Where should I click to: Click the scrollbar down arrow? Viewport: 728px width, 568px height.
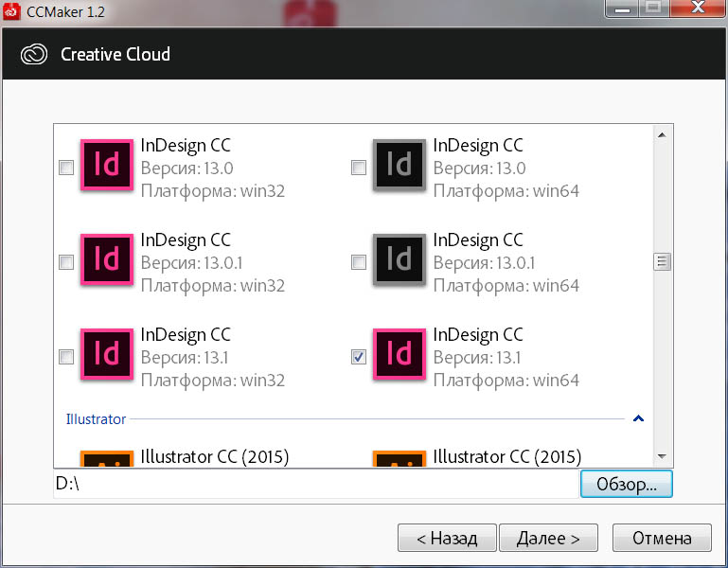[x=662, y=456]
